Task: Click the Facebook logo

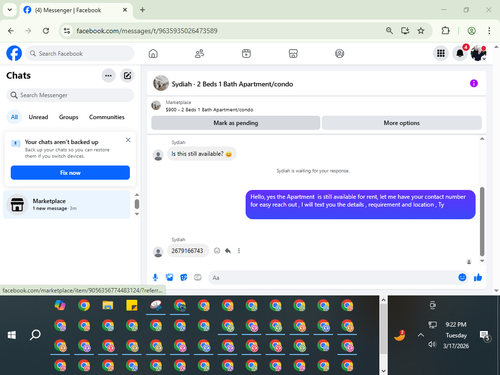Action: point(14,53)
